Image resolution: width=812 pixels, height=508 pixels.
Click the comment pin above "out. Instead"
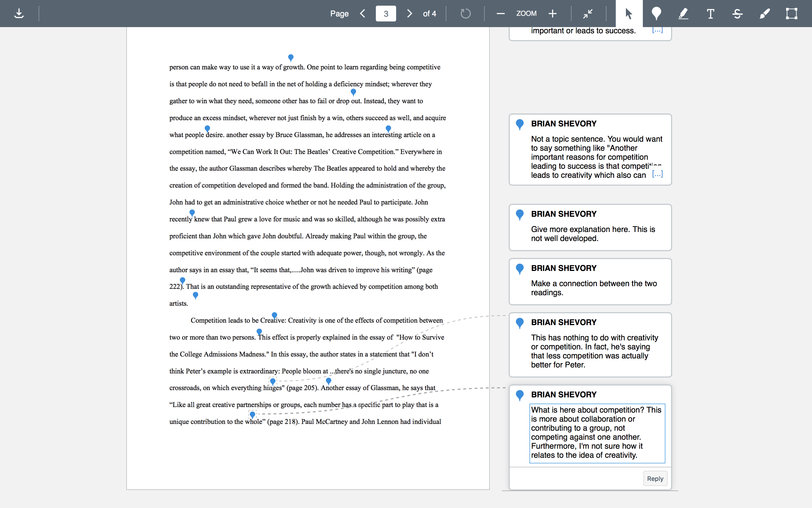coord(353,92)
